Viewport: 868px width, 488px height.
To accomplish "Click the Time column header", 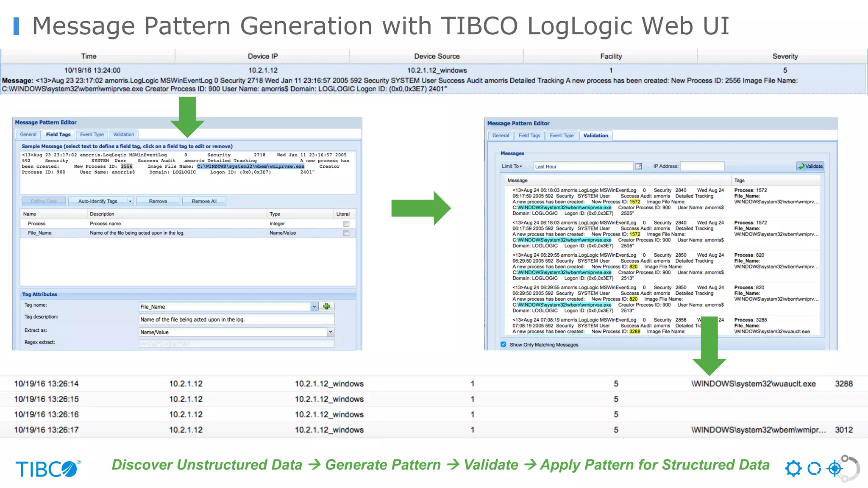I will [x=88, y=56].
